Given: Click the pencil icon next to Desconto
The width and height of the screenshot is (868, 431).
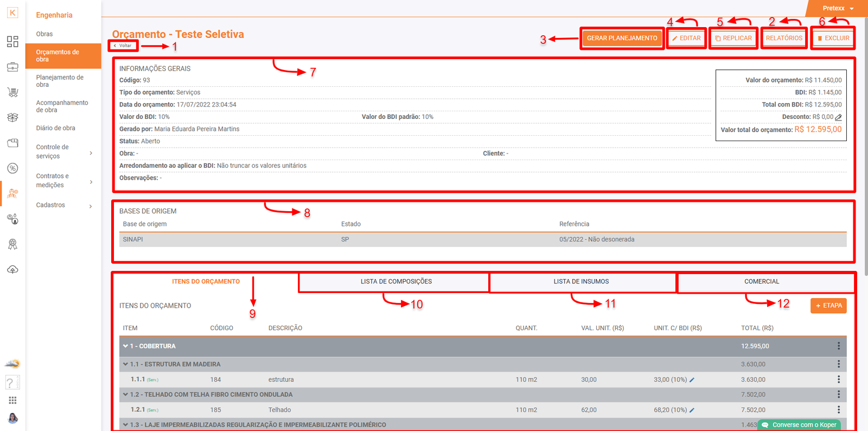Looking at the screenshot, I should [838, 117].
